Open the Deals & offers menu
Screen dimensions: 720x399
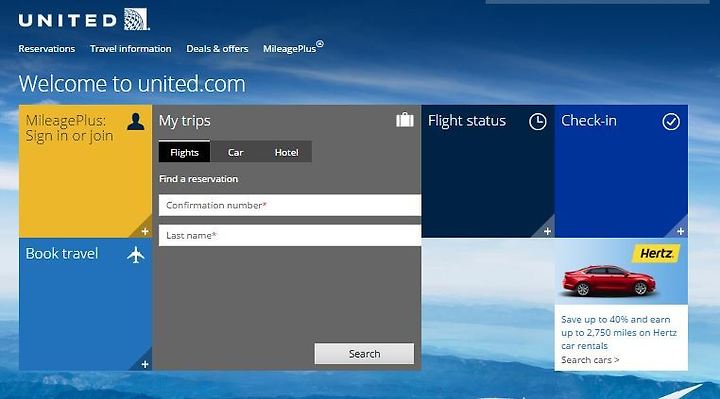point(217,49)
